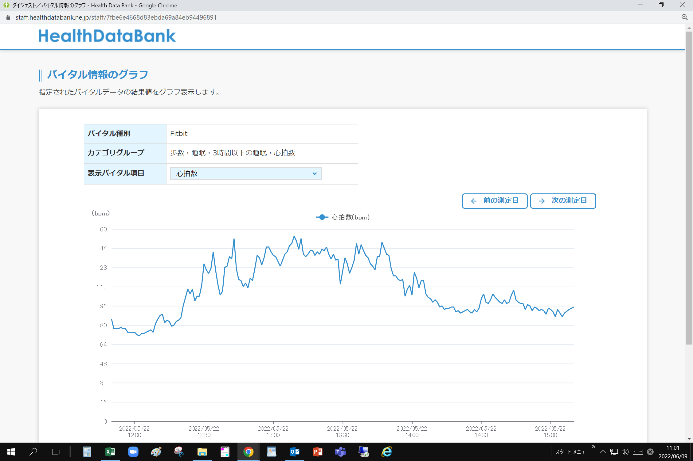Click the バイタル種別 label cell

(x=125, y=133)
